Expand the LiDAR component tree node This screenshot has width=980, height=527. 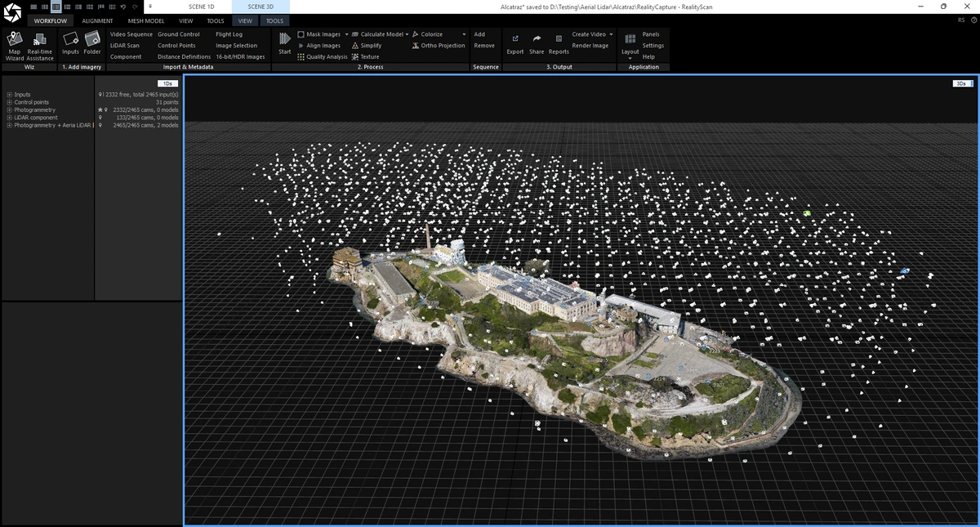pyautogui.click(x=9, y=118)
